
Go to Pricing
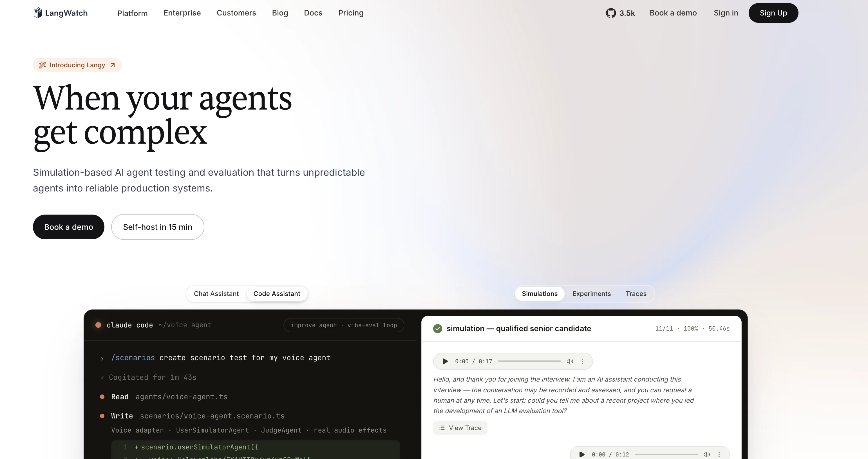coord(351,13)
